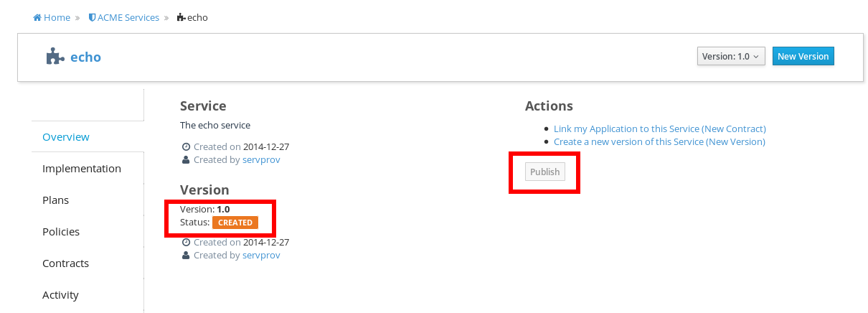
Task: Click the puzzle icon next to echo breadcrumb
Action: 181,17
